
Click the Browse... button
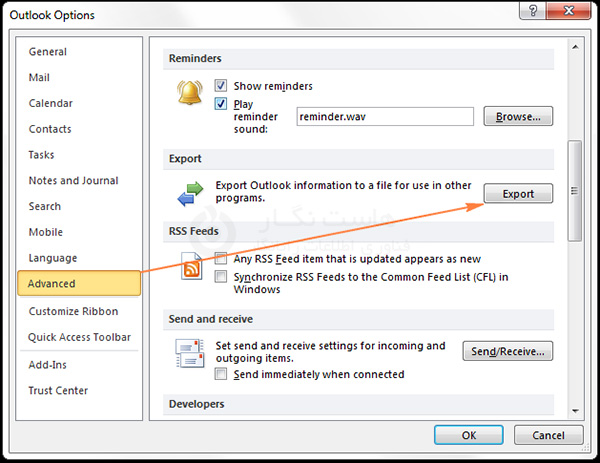[x=518, y=116]
